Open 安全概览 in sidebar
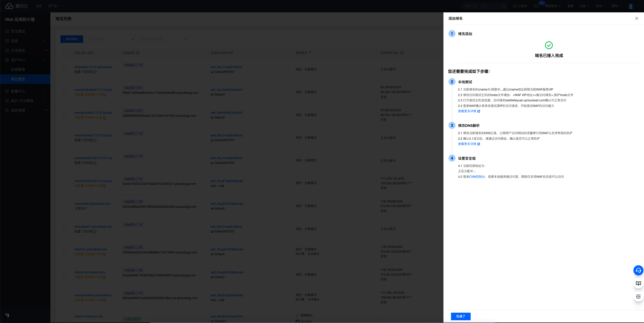This screenshot has width=644, height=323. click(x=18, y=31)
